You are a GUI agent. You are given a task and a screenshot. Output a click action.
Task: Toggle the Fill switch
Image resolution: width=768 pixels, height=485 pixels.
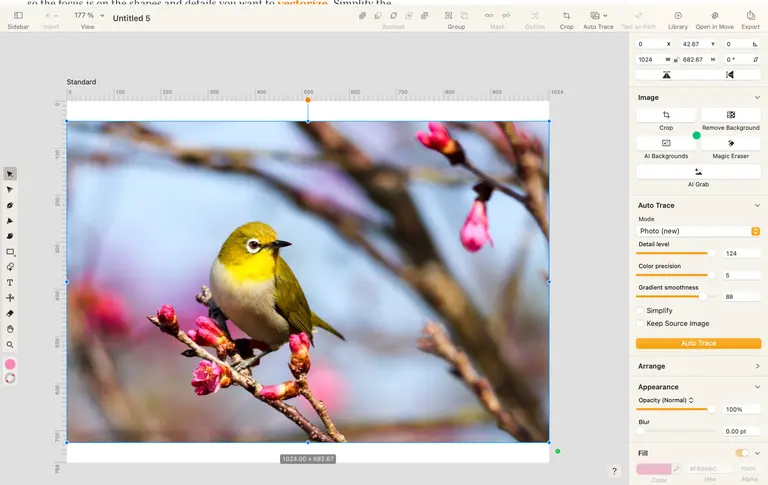click(742, 453)
